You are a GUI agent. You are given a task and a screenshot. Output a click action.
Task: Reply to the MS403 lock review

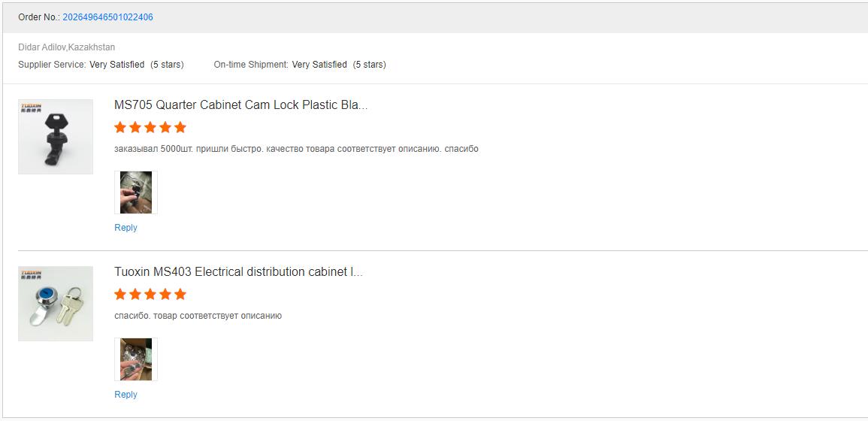126,395
